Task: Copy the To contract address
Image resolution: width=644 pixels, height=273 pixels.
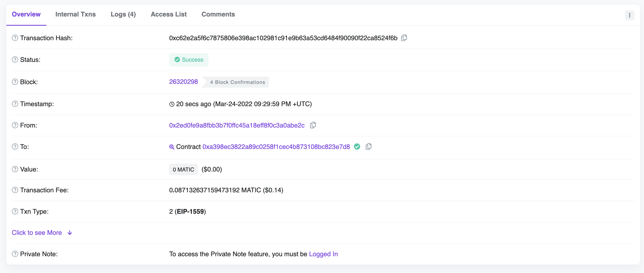Action: coord(368,147)
